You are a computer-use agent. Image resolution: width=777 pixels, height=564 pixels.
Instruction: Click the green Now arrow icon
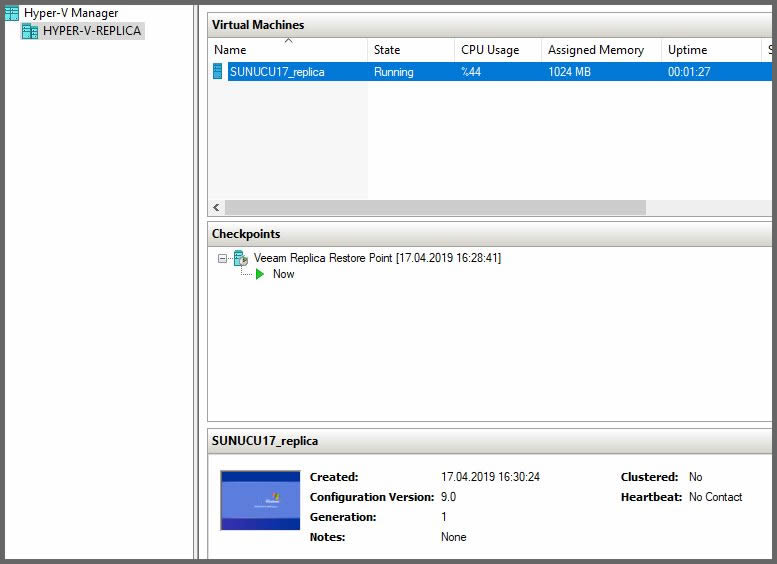click(260, 274)
